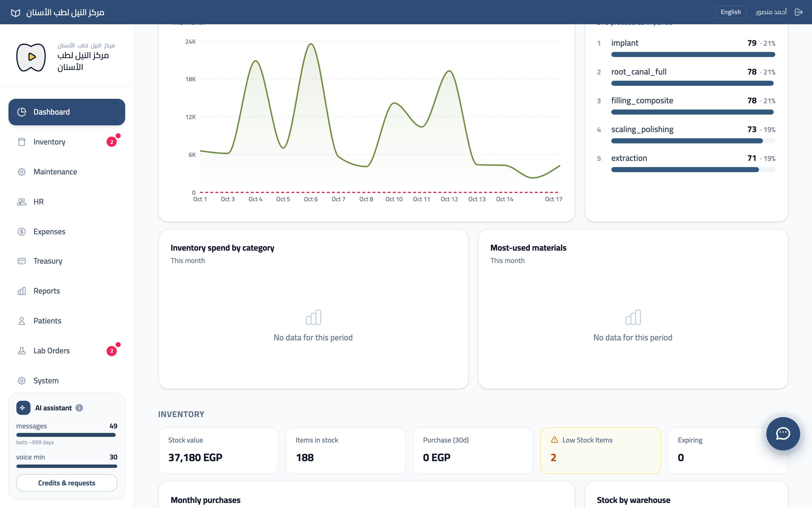
Task: Click the Inventory box icon in sidebar
Action: tap(21, 142)
